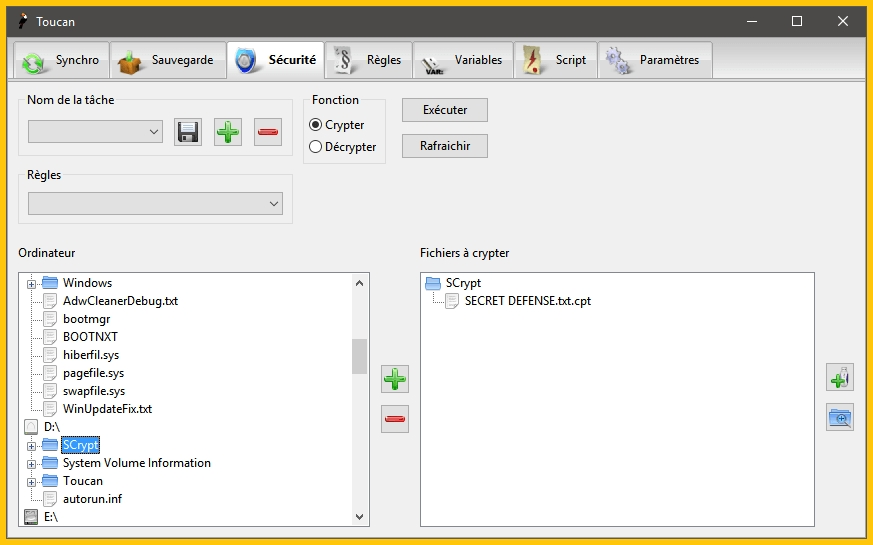This screenshot has width=873, height=545.
Task: Open the Script tab
Action: pos(556,60)
